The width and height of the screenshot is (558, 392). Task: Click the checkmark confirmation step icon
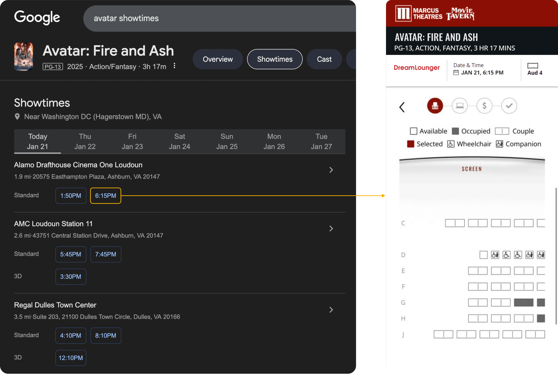click(509, 106)
